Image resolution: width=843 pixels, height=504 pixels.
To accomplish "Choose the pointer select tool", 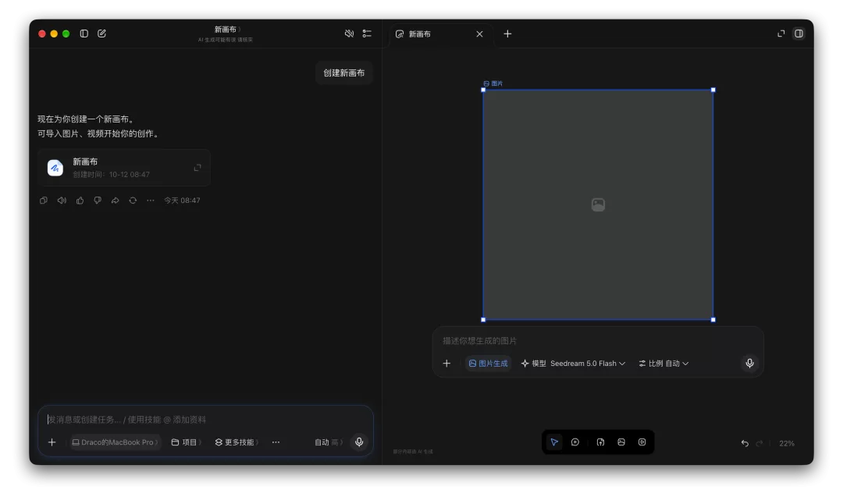I will tap(554, 442).
